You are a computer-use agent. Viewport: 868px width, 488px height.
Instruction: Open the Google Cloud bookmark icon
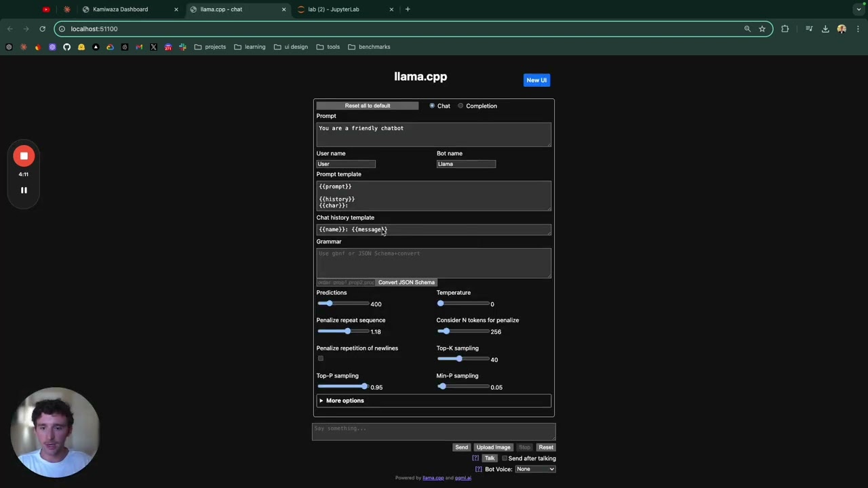coord(110,47)
